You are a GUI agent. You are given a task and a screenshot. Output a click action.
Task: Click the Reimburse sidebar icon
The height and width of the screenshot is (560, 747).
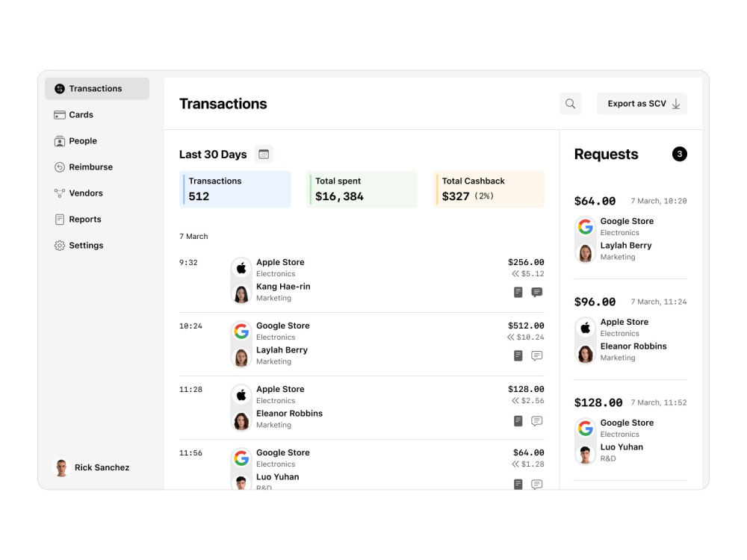[60, 167]
